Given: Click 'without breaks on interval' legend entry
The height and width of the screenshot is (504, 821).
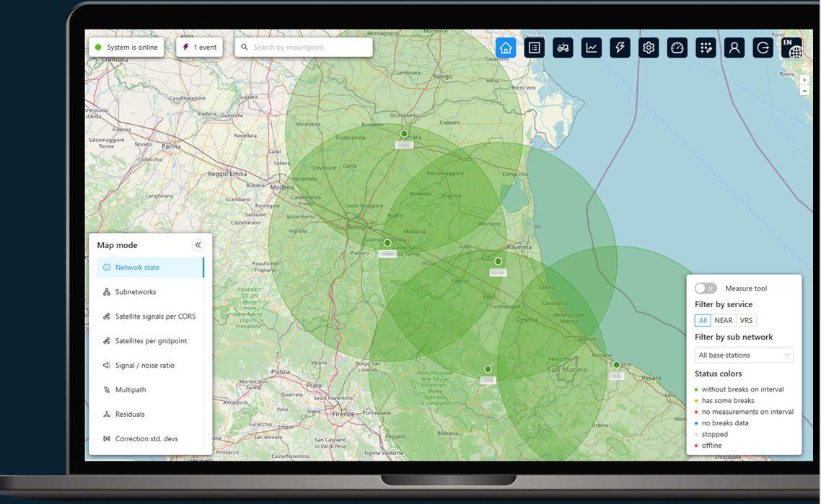Looking at the screenshot, I should click(x=739, y=389).
